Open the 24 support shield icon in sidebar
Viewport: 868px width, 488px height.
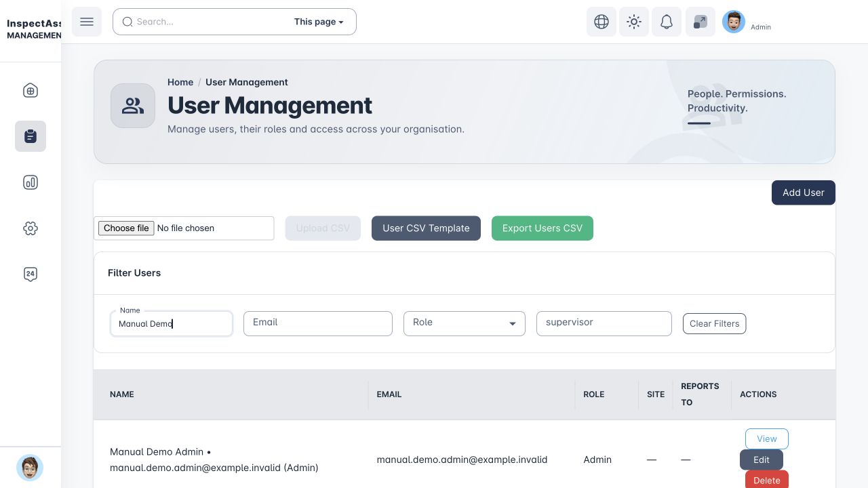31,274
